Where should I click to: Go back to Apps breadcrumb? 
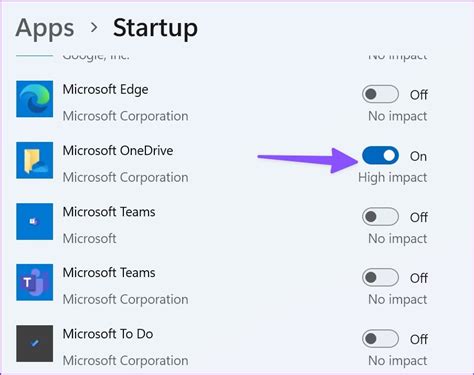(x=45, y=29)
